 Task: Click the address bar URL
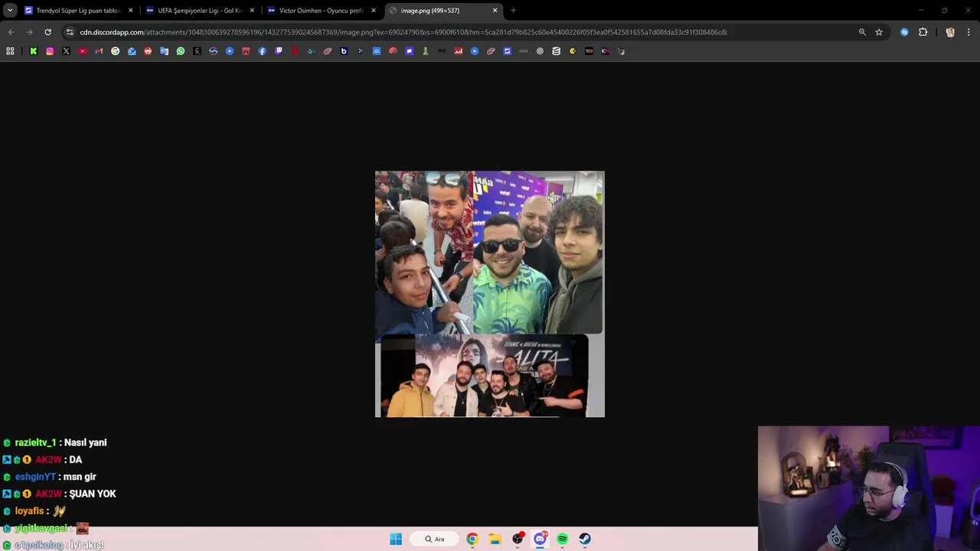403,32
